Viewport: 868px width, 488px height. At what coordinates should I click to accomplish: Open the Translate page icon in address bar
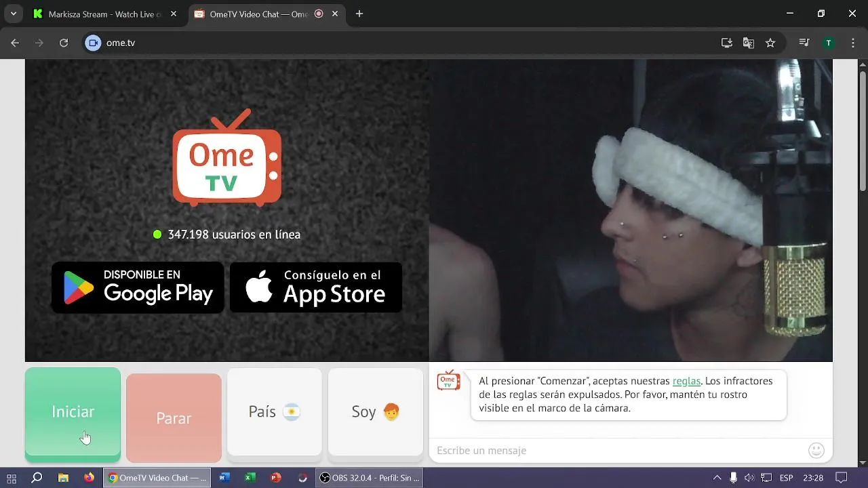click(748, 43)
